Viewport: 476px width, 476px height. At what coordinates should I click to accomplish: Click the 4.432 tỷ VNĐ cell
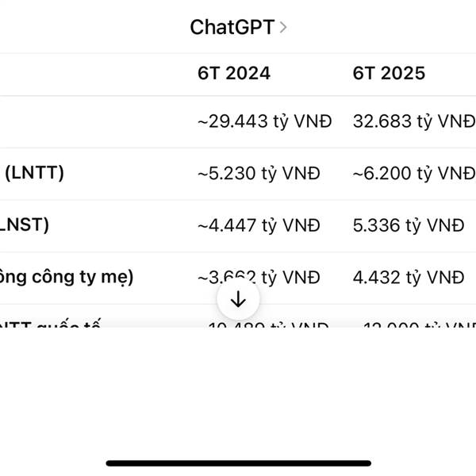coord(409,278)
